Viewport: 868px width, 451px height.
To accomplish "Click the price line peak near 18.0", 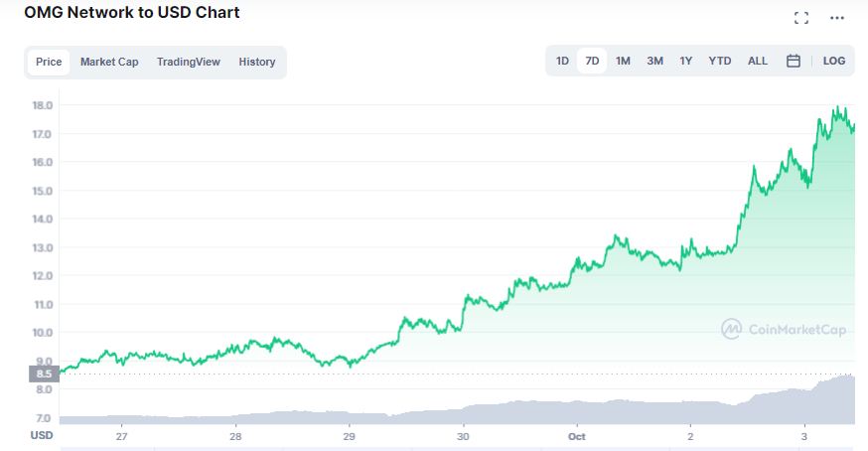I will point(840,107).
